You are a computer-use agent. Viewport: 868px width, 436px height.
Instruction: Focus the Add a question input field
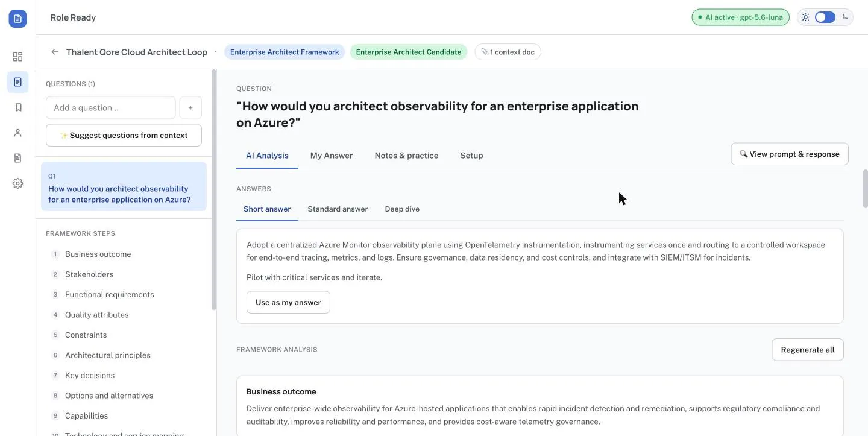tap(111, 108)
